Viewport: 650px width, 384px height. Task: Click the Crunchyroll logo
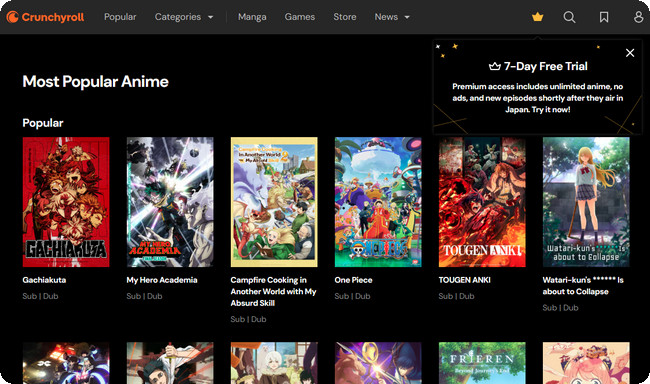[x=45, y=17]
